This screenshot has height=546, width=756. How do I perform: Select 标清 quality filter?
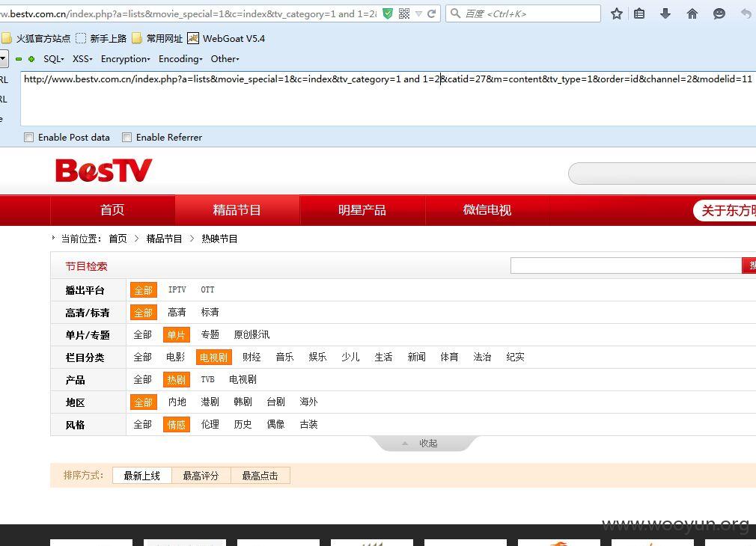pos(210,313)
